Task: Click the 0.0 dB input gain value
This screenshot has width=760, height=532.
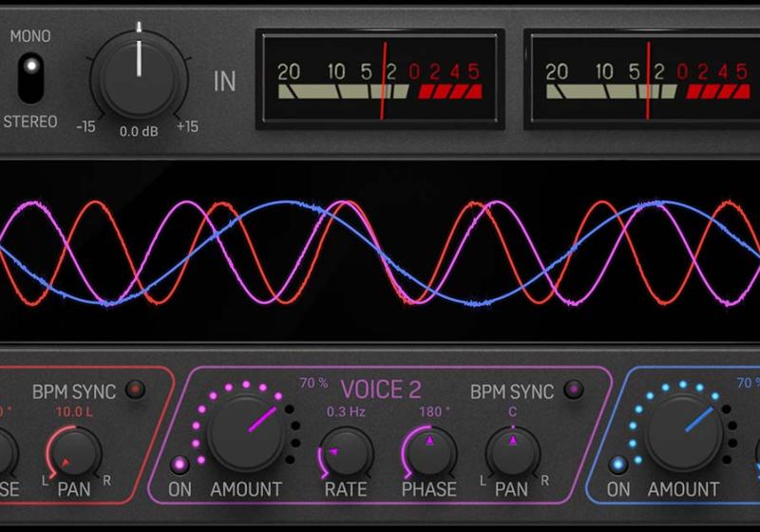Action: click(139, 131)
